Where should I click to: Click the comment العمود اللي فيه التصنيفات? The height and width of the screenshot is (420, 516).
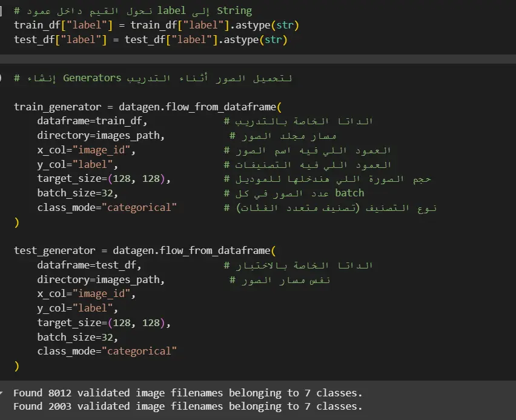coord(307,165)
